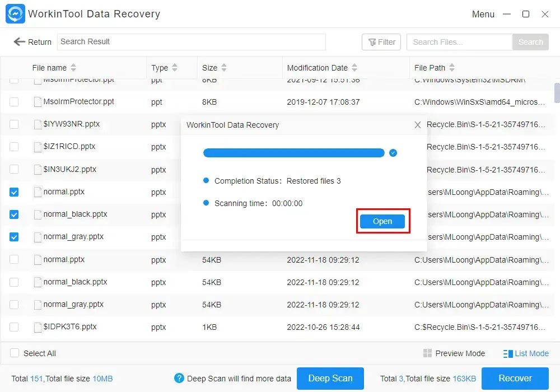The image size is (560, 392).
Task: Click the Completion Status Restored files text
Action: click(x=278, y=181)
